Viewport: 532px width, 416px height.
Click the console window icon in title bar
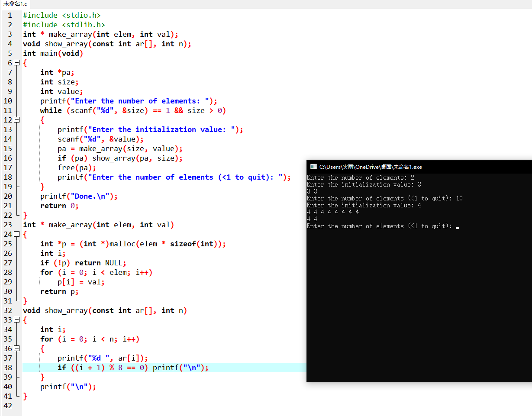[313, 167]
